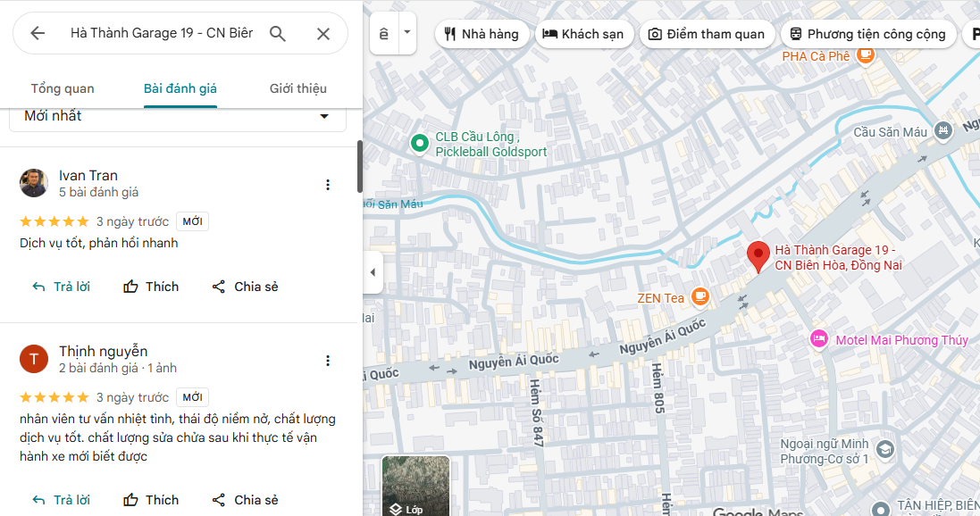Click Thịnh nguyễn's five-star rating
Viewport: 980px width, 516px height.
[x=54, y=397]
